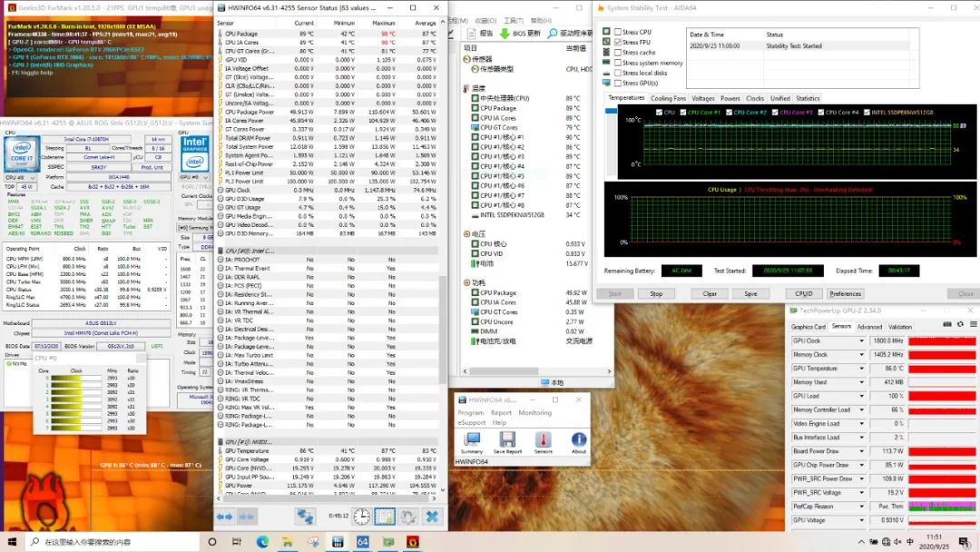Open the Sensors thermometer icon

543,439
